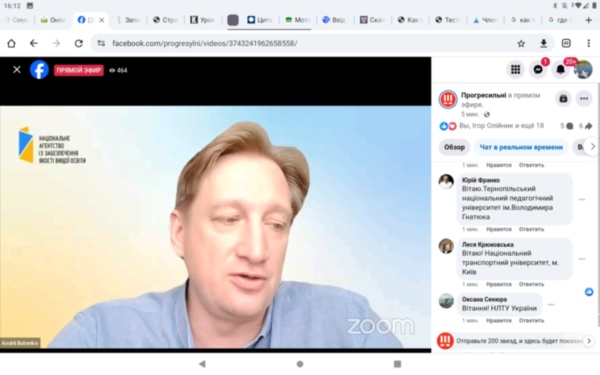The image size is (600, 375).
Task: Like Оксана Сенюра's comment
Action: pos(499,321)
